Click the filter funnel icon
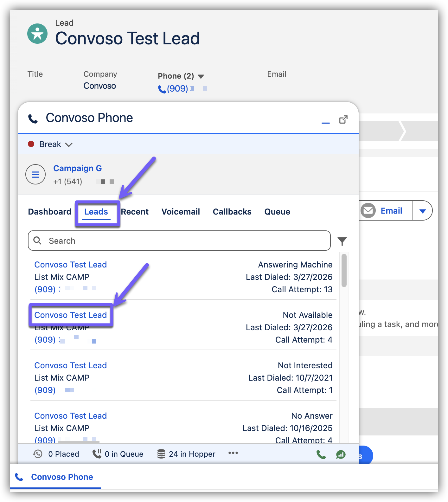This screenshot has width=448, height=502. (x=342, y=241)
